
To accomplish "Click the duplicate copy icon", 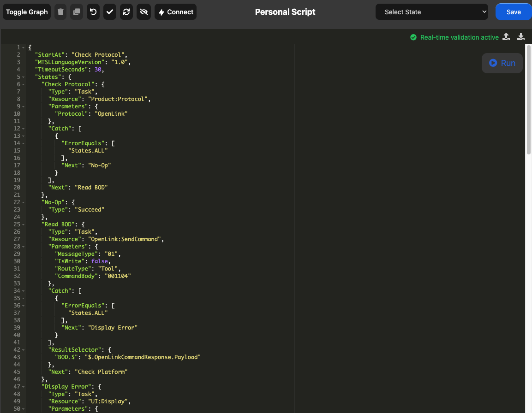I will [77, 12].
